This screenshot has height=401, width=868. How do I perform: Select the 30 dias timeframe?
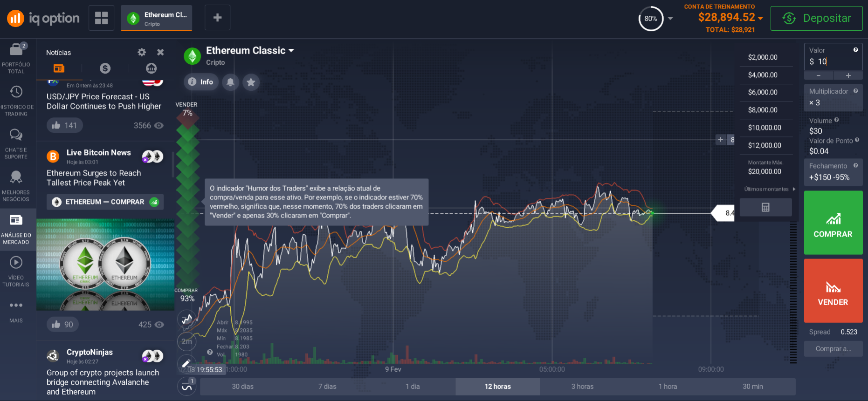coord(242,387)
